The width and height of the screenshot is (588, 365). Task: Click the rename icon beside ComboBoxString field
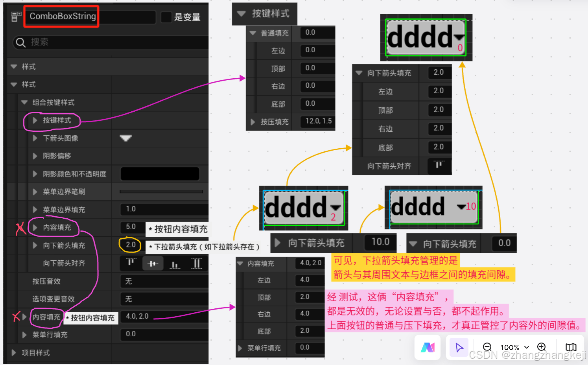16,17
